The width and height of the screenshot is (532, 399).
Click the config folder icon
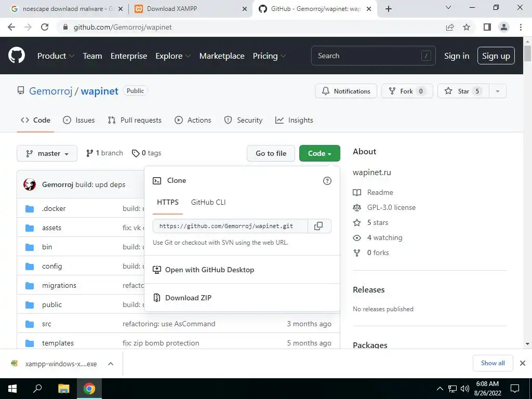tap(30, 267)
